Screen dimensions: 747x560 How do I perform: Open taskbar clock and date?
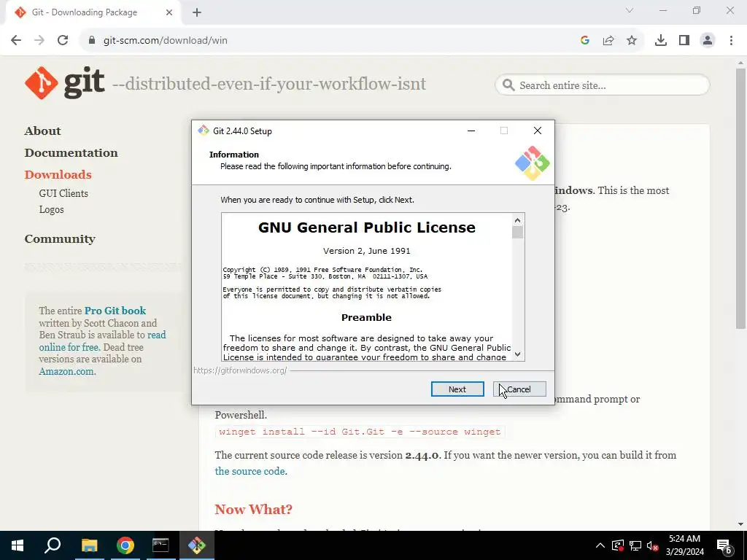click(684, 545)
